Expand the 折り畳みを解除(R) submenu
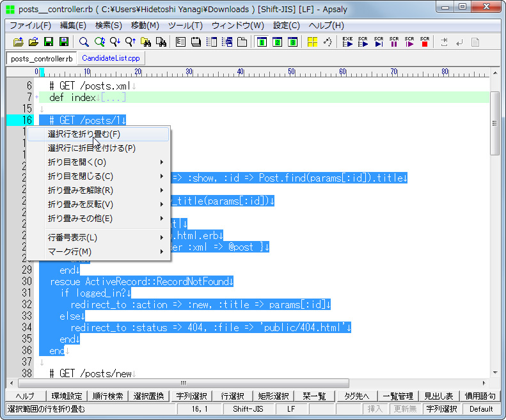Image resolution: width=506 pixels, height=420 pixels. (98, 191)
